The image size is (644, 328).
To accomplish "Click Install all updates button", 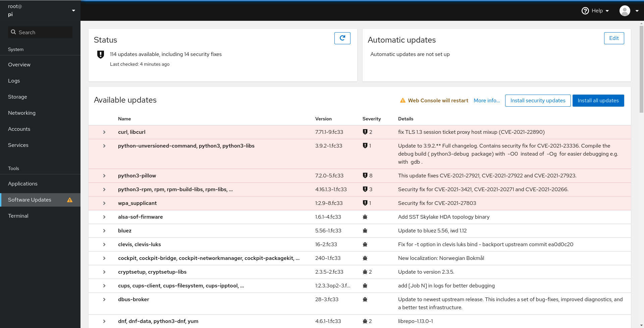I will point(598,101).
